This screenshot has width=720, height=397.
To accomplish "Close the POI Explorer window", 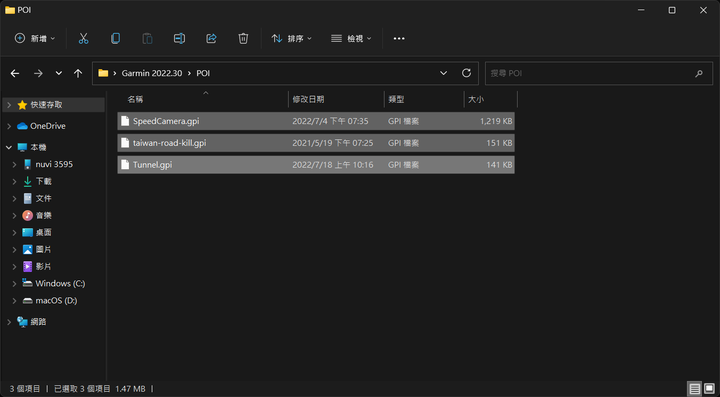I will [703, 10].
